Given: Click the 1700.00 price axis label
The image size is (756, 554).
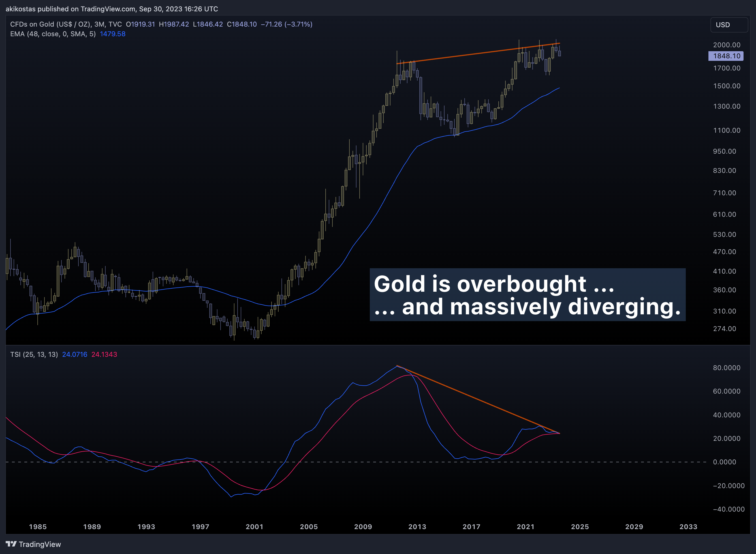Looking at the screenshot, I should point(727,68).
